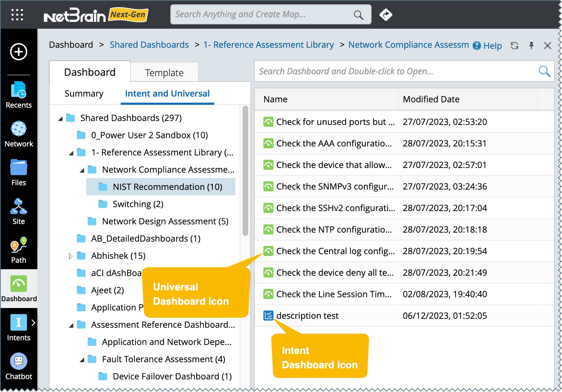Viewport: 562px width, 392px height.
Task: Open the Recents panel in sidebar
Action: tap(19, 95)
